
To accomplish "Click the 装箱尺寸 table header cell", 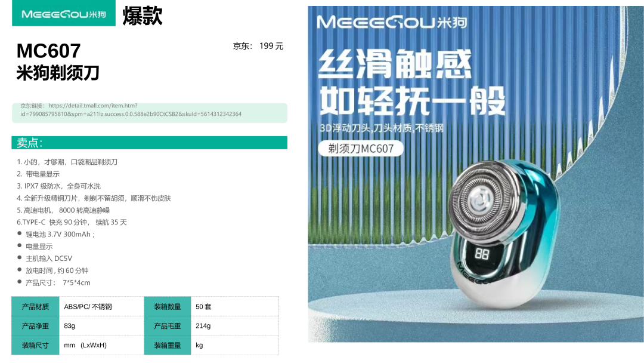I will 35,345.
